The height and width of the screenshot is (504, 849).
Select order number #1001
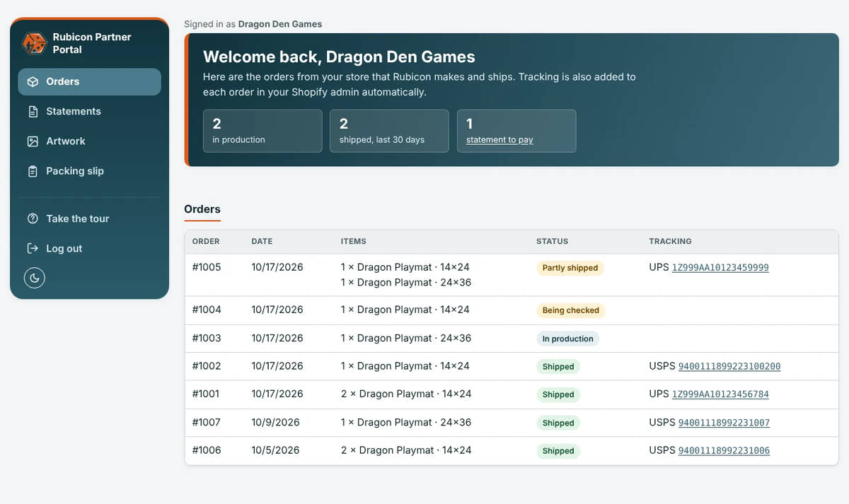pos(206,394)
